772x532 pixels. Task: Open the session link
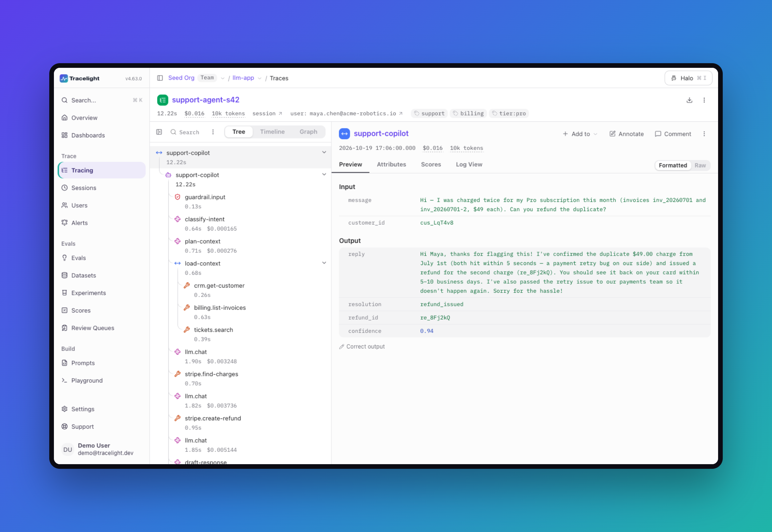coord(267,113)
